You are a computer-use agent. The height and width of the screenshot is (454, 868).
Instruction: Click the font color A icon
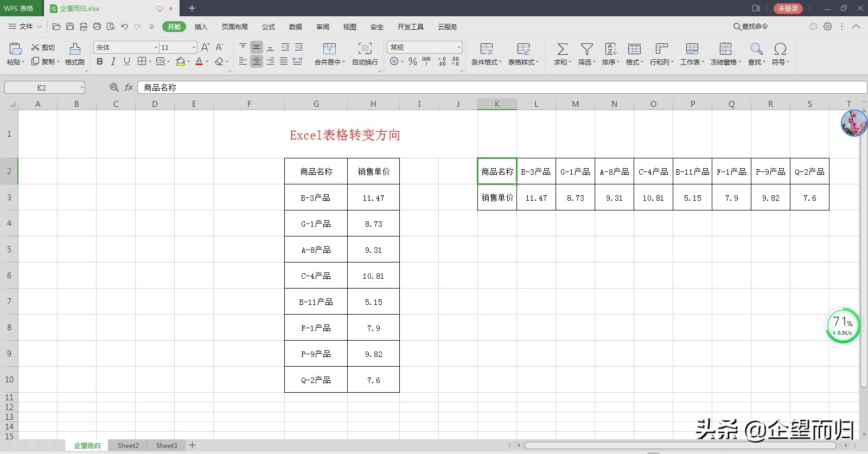coord(199,61)
